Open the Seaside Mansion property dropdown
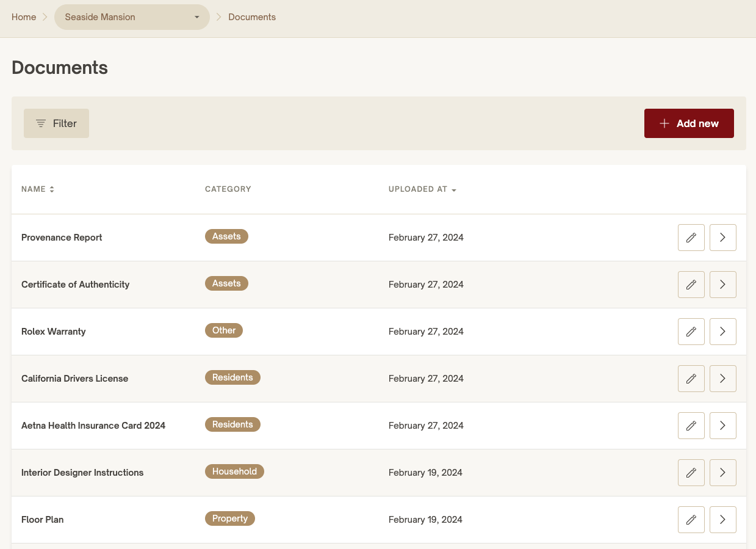Screen dimensions: 756x549 coord(132,17)
